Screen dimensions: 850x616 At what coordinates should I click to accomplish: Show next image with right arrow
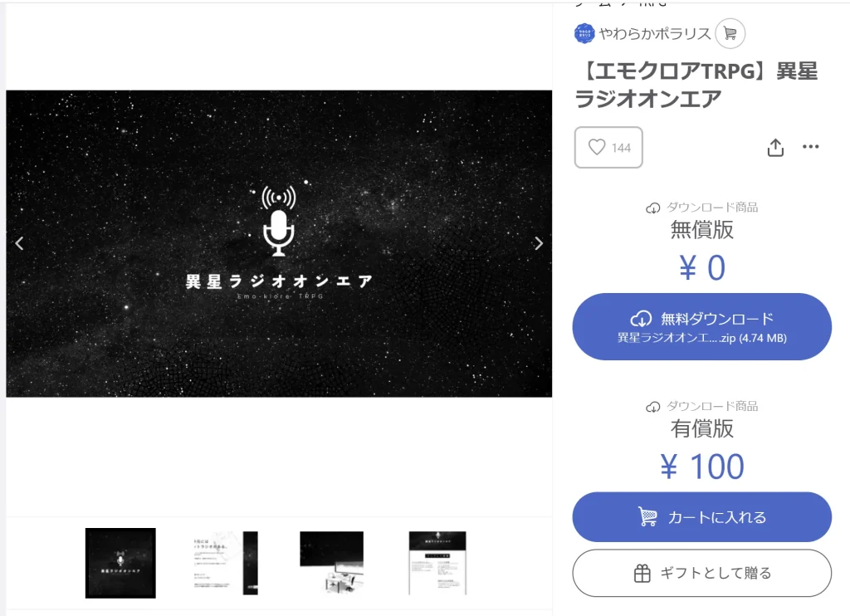[538, 243]
